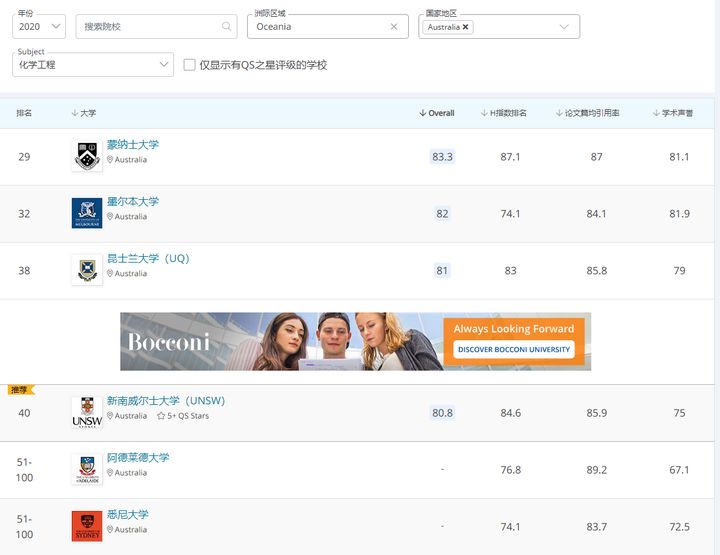Click Queensland overall score 81
The image size is (720, 555).
(442, 271)
